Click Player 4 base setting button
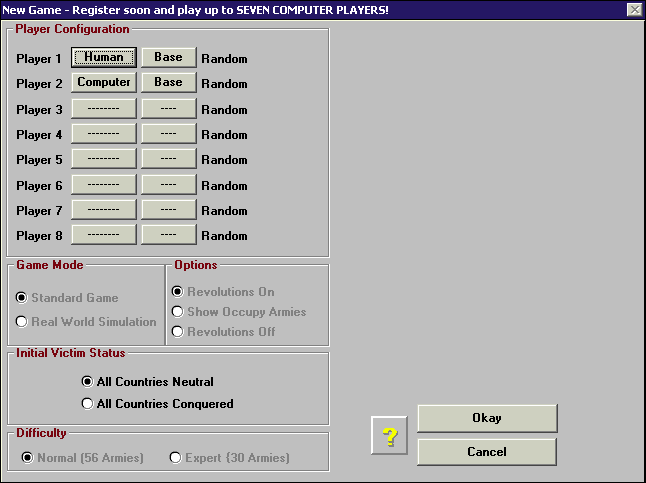 pos(168,134)
